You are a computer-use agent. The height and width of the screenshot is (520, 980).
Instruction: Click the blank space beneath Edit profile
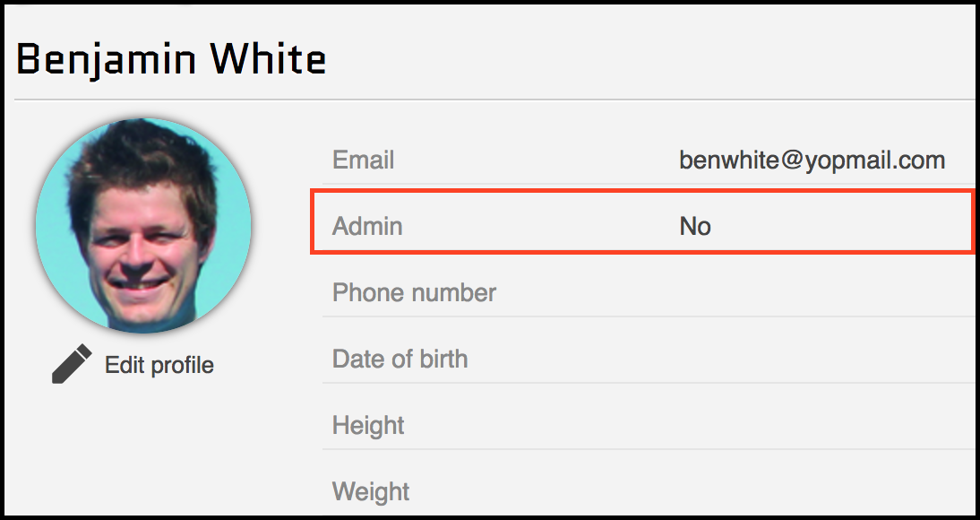coord(143,448)
